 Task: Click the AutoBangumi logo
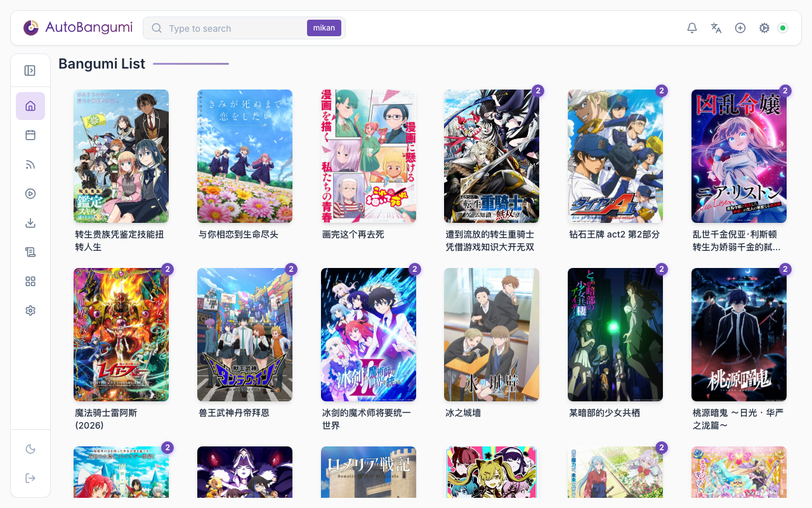(77, 28)
